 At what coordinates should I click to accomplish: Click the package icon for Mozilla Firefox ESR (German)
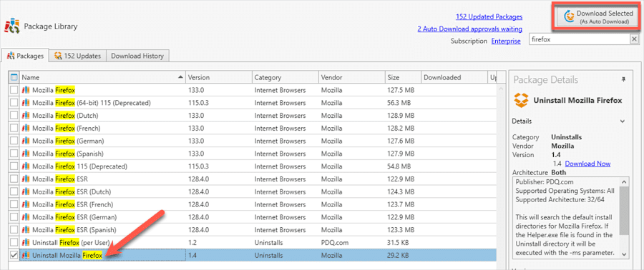[x=26, y=216]
